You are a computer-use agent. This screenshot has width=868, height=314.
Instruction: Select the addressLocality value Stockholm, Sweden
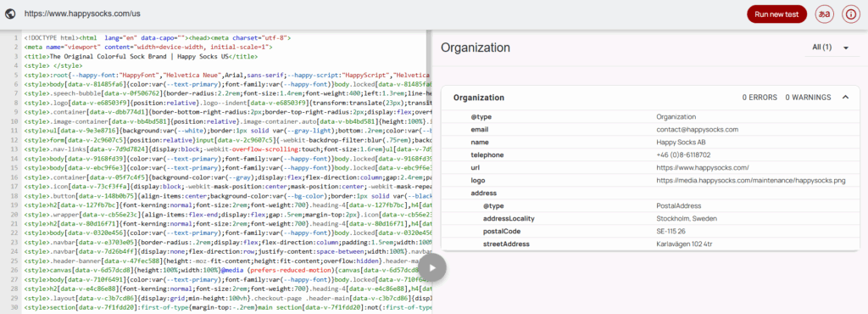pos(687,219)
